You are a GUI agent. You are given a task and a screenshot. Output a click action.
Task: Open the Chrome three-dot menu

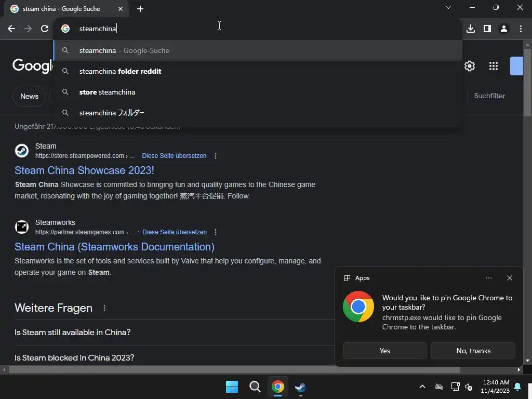(x=521, y=29)
